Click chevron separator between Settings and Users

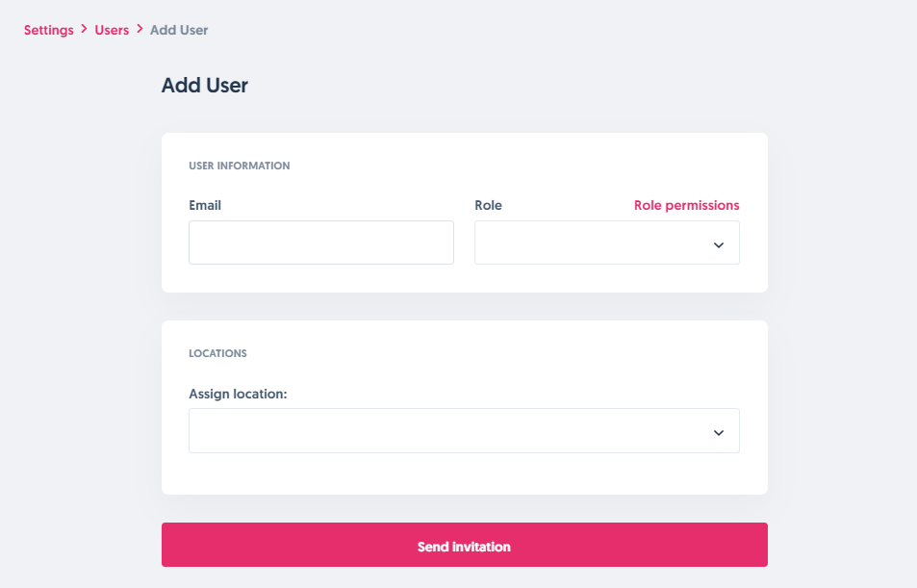(85, 30)
